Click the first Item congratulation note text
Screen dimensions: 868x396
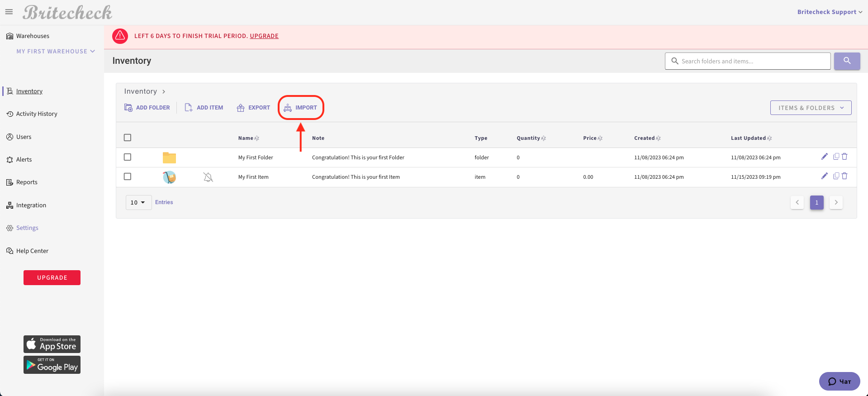(x=356, y=177)
